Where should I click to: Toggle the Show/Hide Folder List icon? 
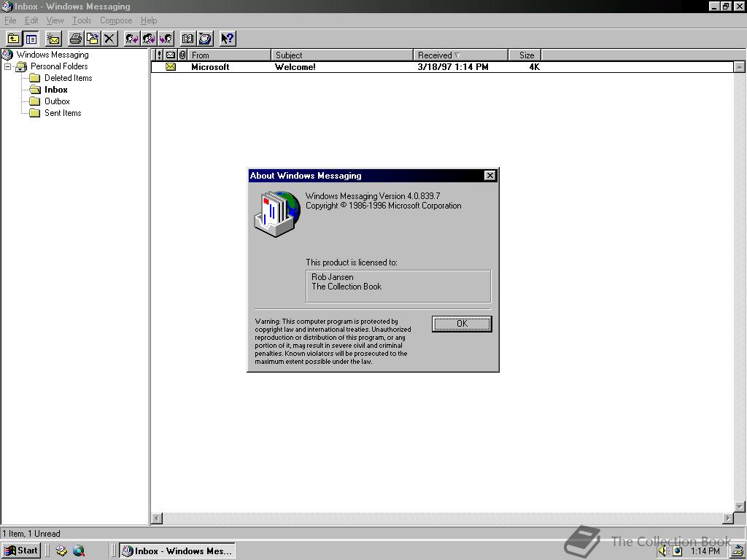pyautogui.click(x=31, y=39)
